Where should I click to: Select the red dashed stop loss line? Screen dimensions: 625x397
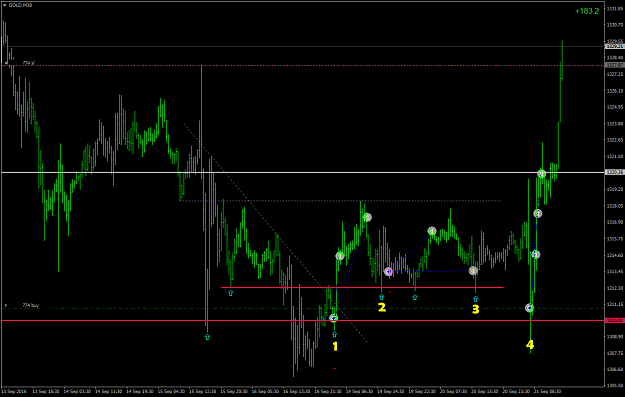[303, 65]
